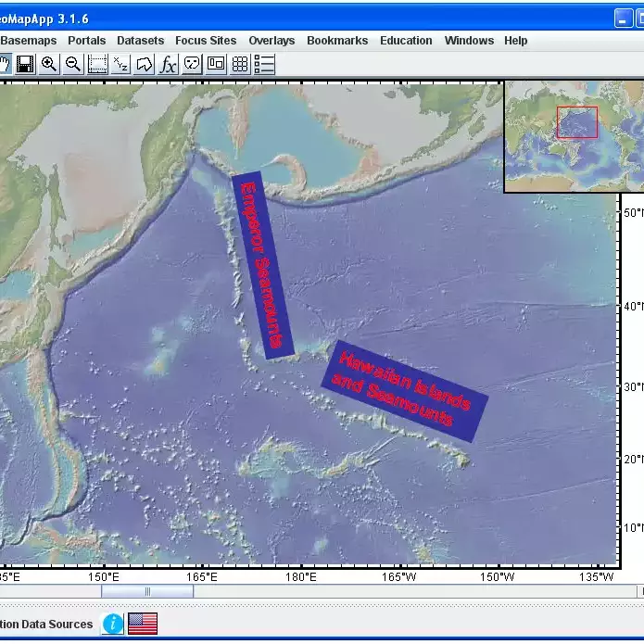Click the horizontal scrollbar thumb
The image size is (644, 644).
147,591
